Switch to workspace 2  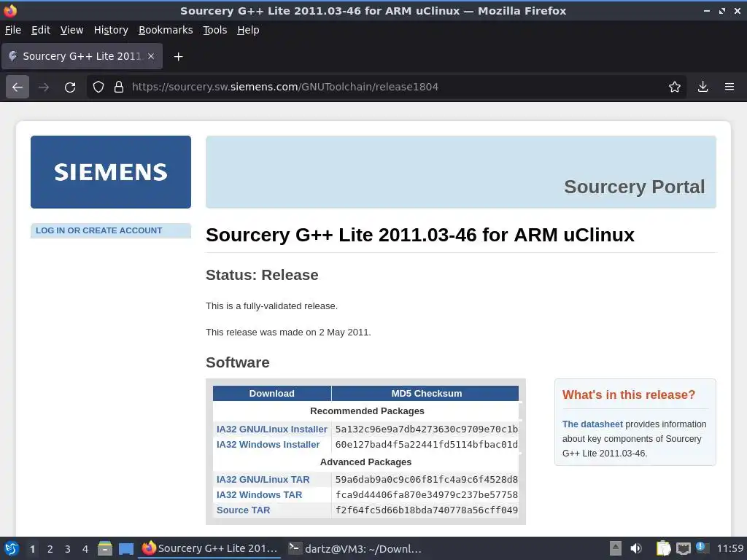50,549
